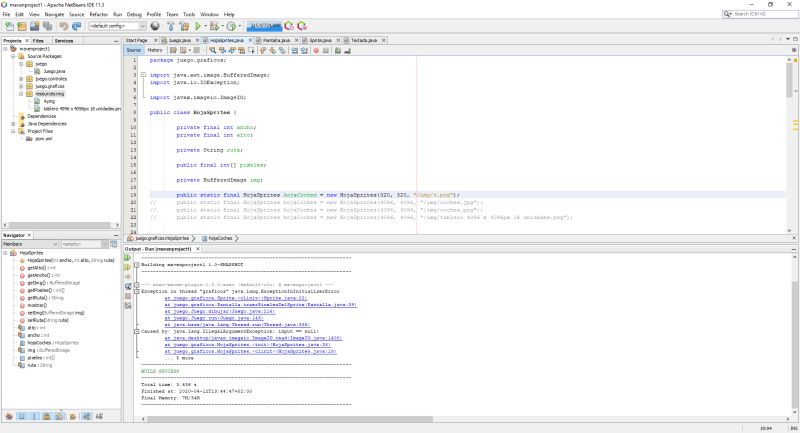Expand the Java Dependencies node

13,123
